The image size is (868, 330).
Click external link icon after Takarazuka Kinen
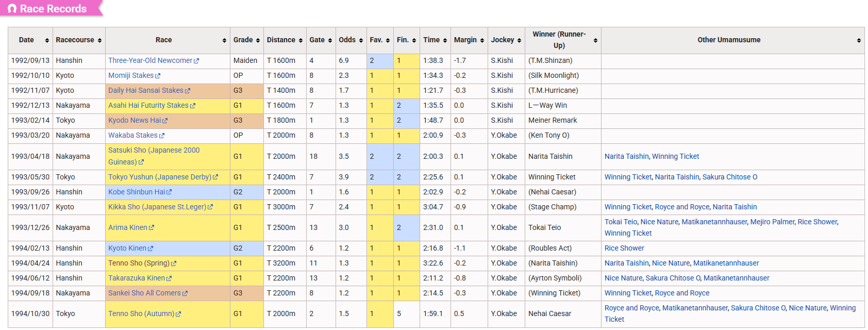tap(169, 278)
